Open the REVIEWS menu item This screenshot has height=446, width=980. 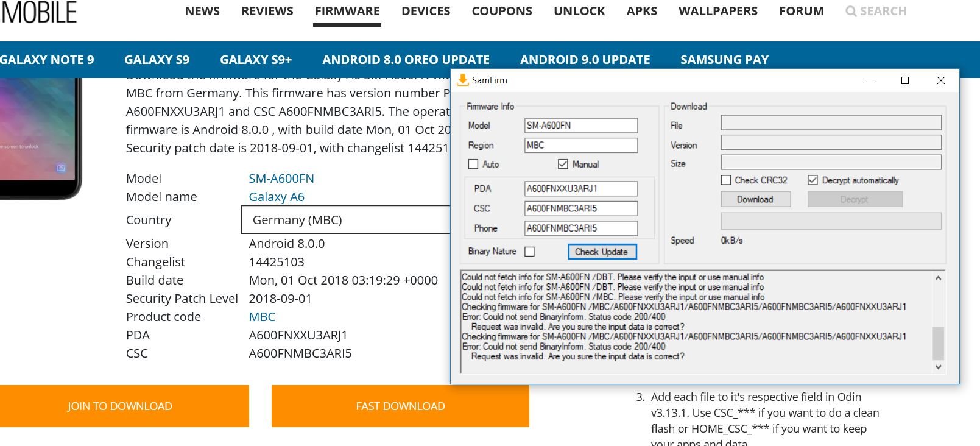tap(267, 12)
